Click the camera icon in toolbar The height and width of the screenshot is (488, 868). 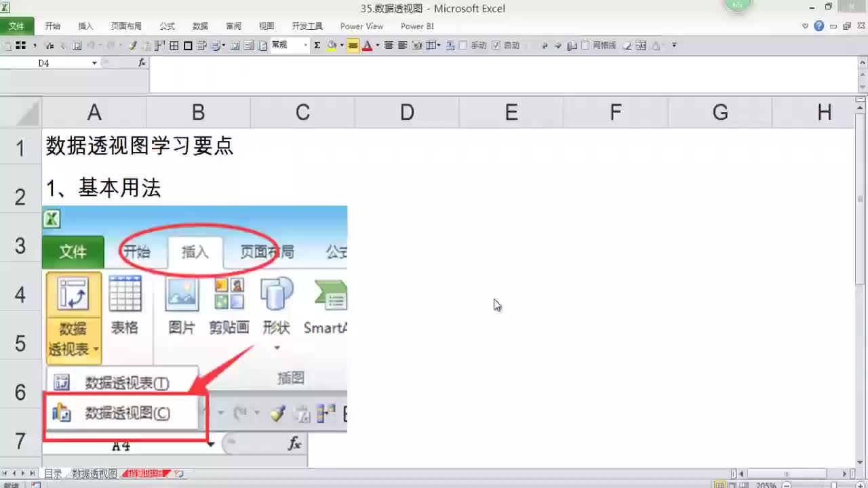tap(416, 45)
